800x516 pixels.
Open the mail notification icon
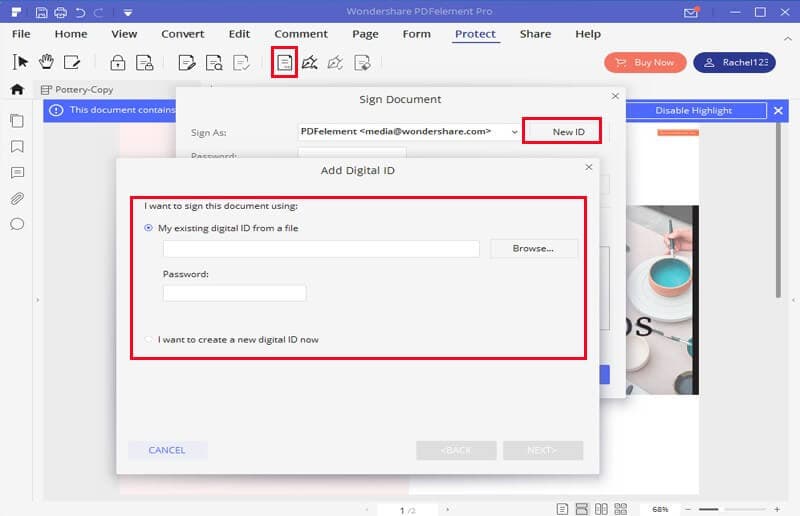691,12
